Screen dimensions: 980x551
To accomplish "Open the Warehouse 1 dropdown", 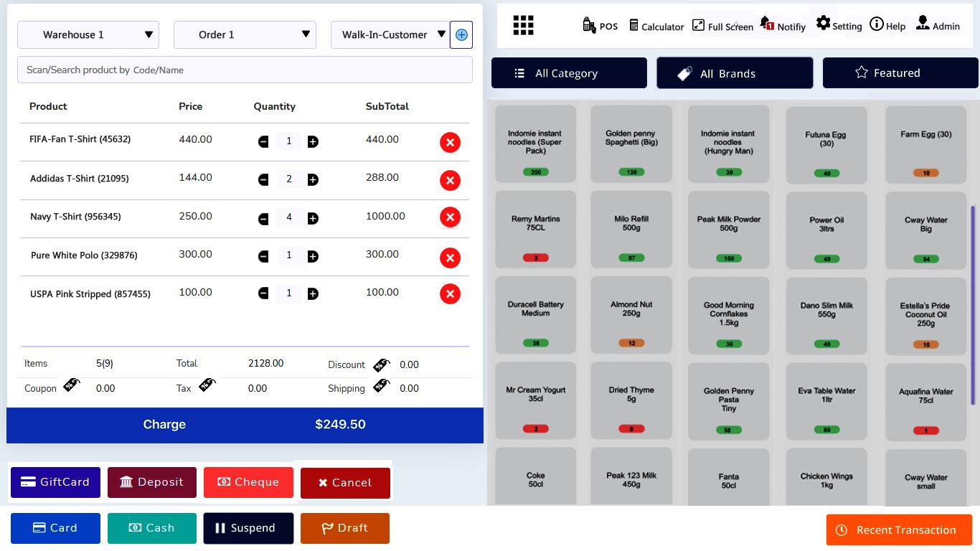I will [x=88, y=34].
